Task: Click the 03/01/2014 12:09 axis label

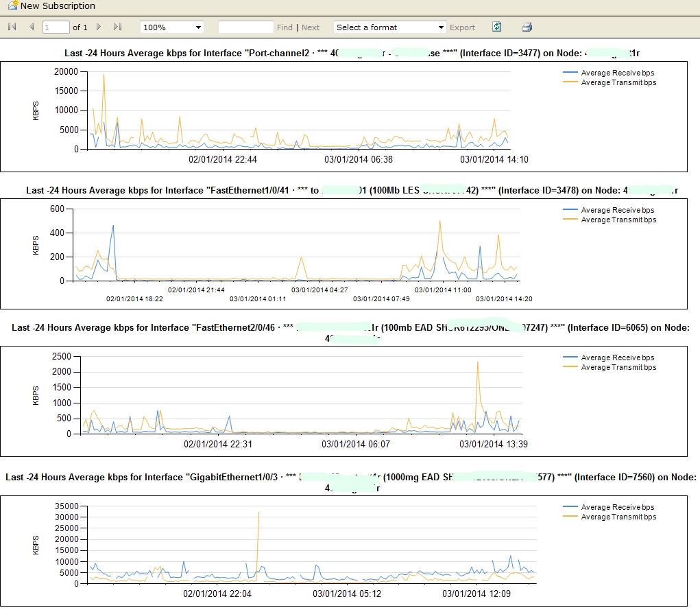Action: (476, 594)
